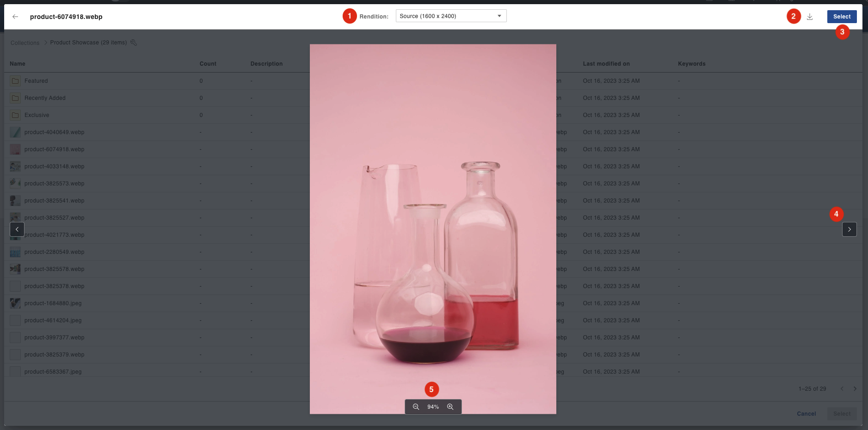Download the asset using the download icon
Screen dimensions: 868x430
coord(810,17)
